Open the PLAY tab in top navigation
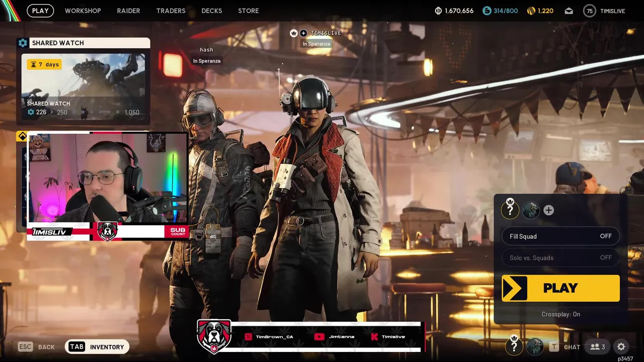 40,11
